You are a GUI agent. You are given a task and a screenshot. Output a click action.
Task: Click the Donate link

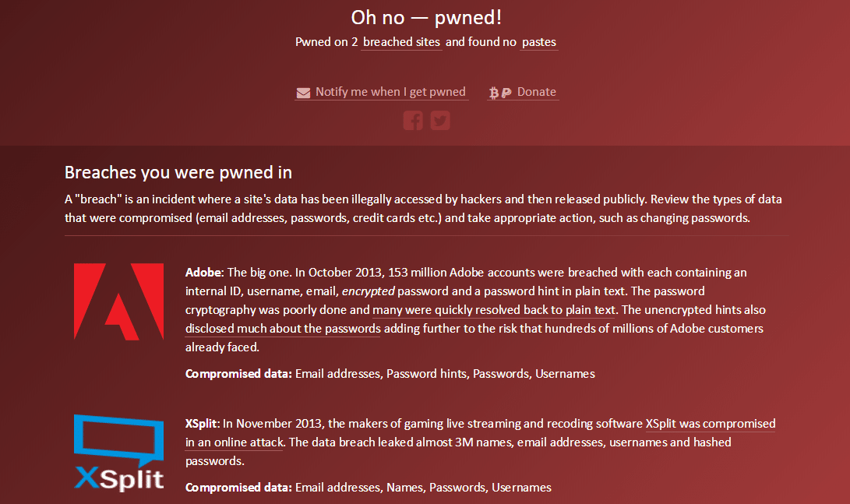click(537, 92)
